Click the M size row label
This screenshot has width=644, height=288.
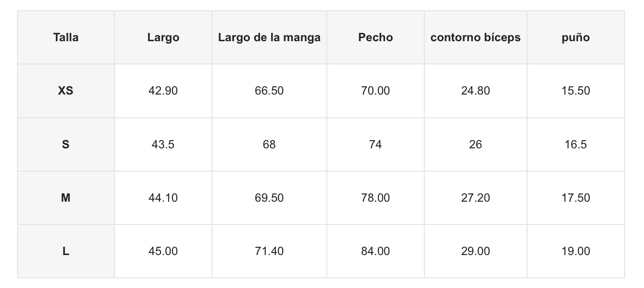pos(66,198)
